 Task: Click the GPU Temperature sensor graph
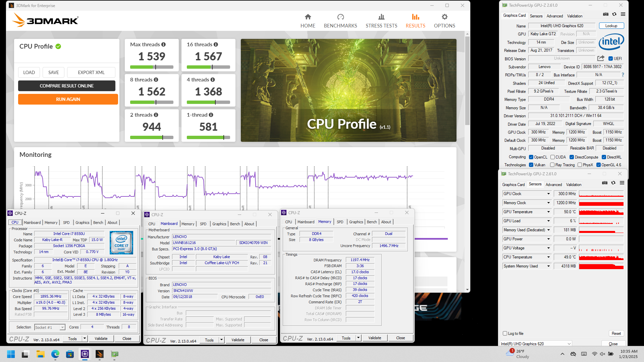tap(601, 212)
